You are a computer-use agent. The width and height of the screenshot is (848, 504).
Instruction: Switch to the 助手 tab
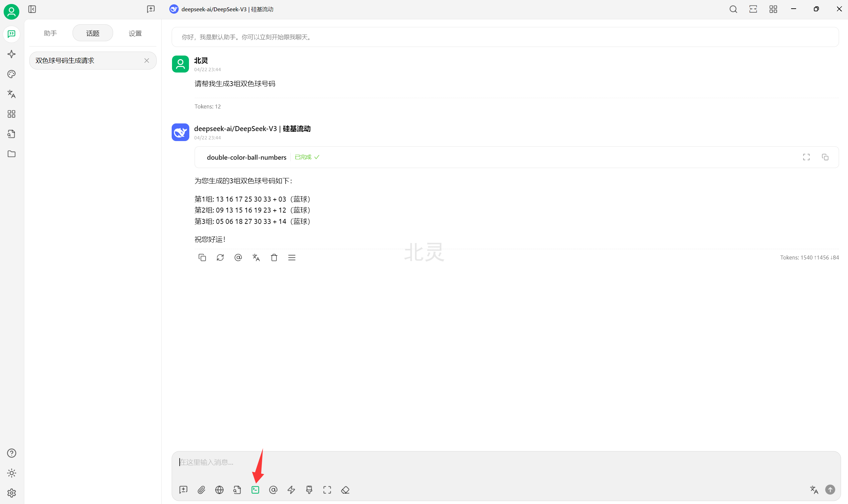pos(50,33)
